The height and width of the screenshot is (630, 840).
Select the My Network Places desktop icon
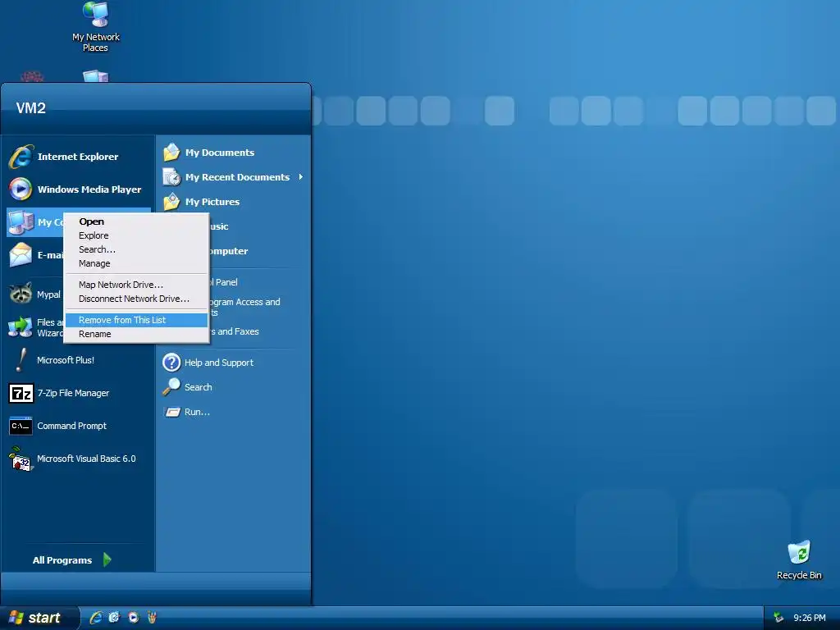click(x=96, y=27)
